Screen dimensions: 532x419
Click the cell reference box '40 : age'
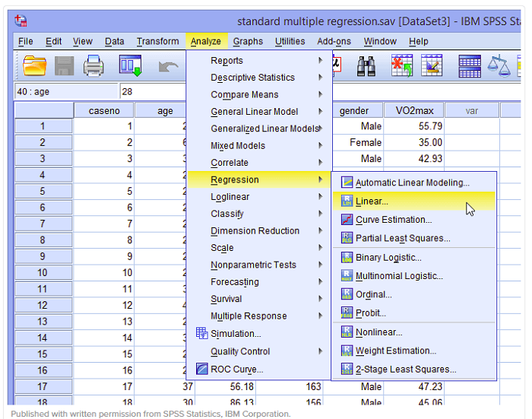point(66,92)
